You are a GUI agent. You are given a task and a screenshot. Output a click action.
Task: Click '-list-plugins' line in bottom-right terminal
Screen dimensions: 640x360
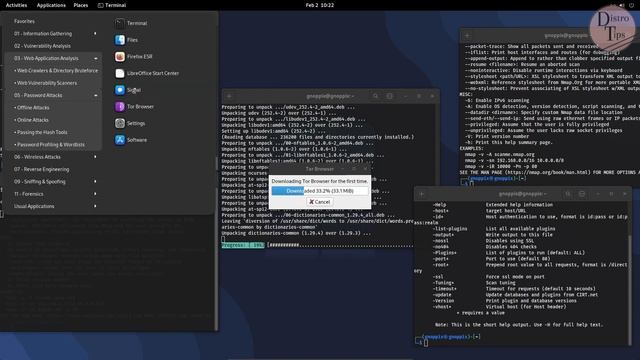click(x=494, y=229)
